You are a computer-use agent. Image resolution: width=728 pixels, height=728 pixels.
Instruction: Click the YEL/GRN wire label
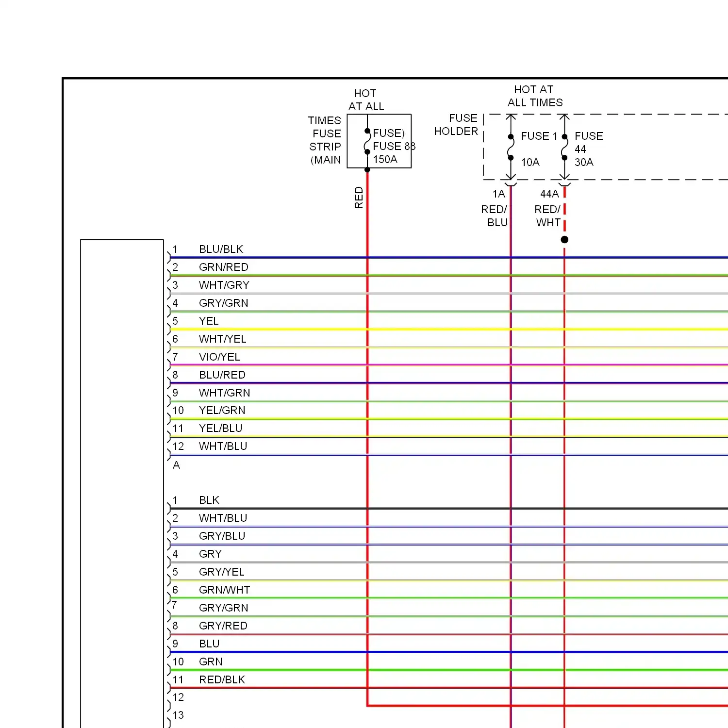[222, 410]
